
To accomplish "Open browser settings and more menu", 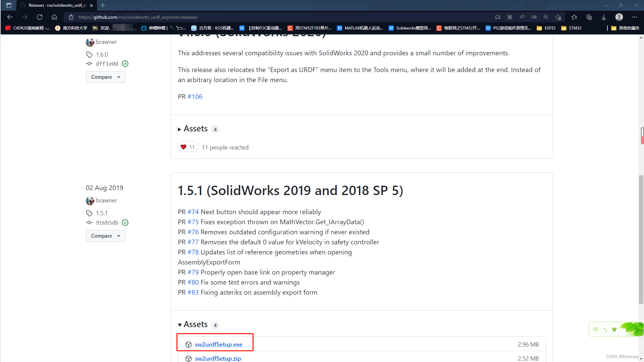I will tap(635, 17).
